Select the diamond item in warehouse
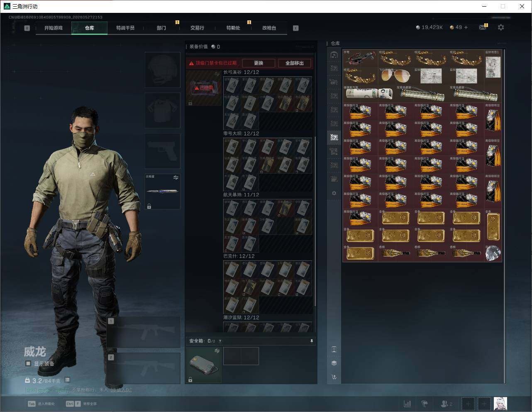This screenshot has height=412, width=532. point(493,253)
